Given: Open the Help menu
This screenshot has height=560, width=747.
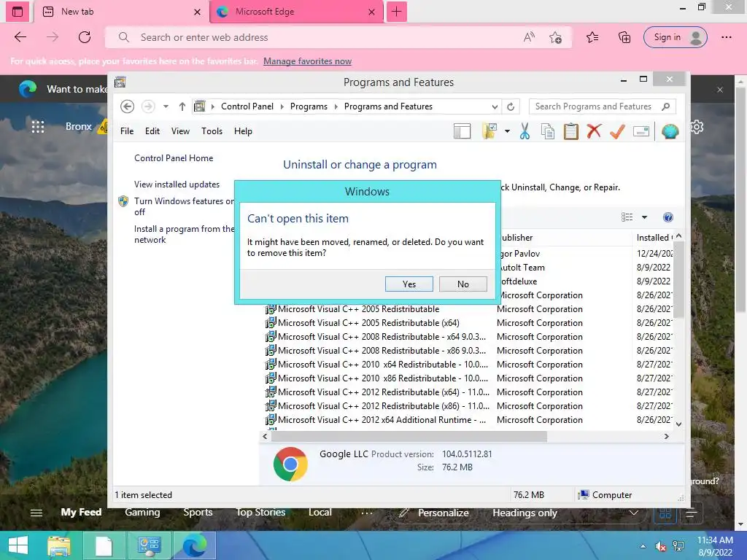Looking at the screenshot, I should pos(243,131).
